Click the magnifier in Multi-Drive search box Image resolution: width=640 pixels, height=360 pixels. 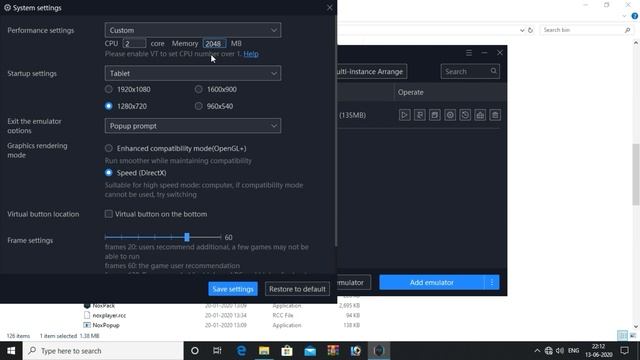point(493,71)
